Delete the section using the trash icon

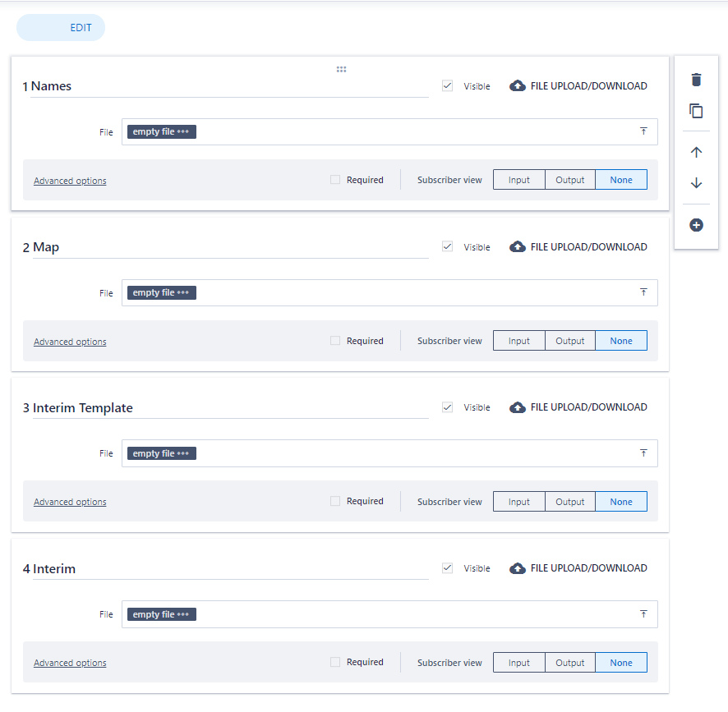(x=696, y=80)
